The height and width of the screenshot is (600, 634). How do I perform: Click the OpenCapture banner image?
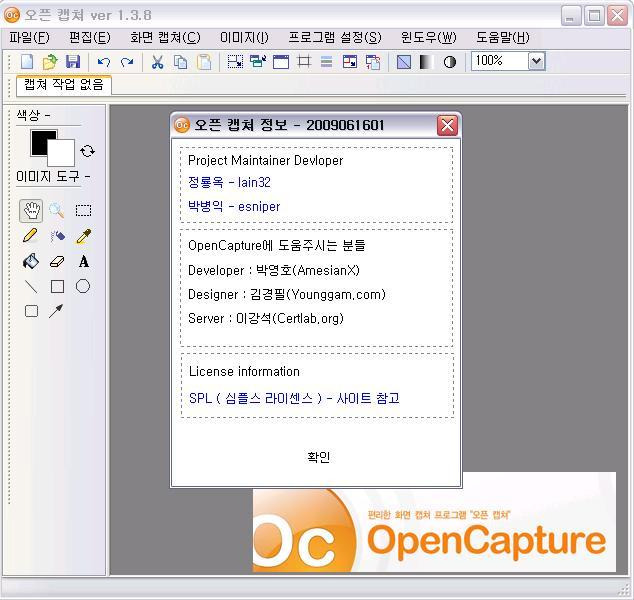pos(434,530)
